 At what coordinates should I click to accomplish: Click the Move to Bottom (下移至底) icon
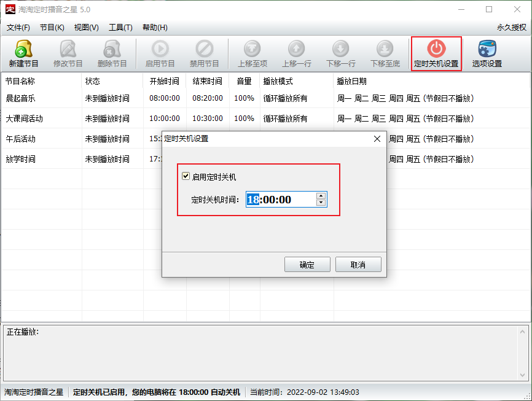385,53
